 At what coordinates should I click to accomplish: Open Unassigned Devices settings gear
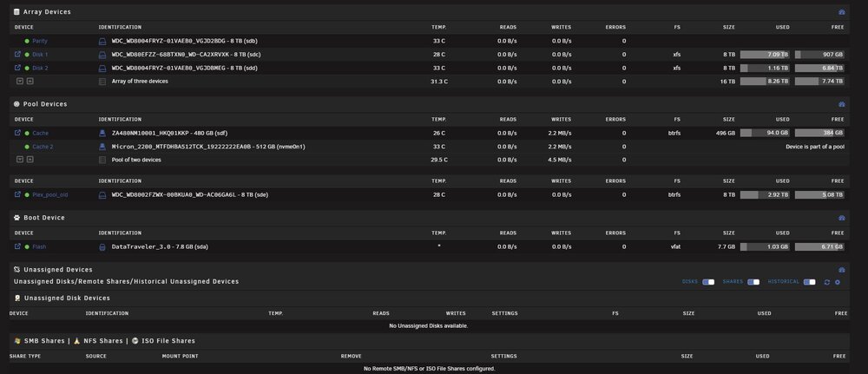(x=838, y=282)
